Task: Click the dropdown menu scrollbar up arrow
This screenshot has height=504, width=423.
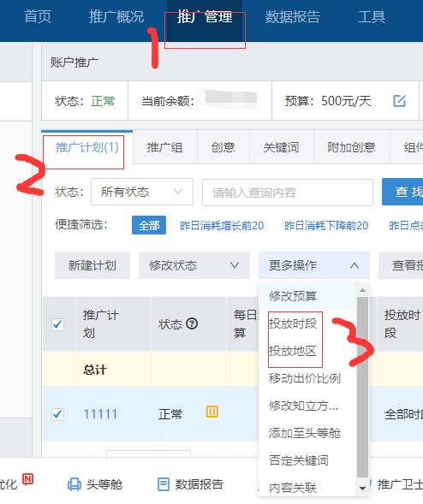Action: pos(362,290)
